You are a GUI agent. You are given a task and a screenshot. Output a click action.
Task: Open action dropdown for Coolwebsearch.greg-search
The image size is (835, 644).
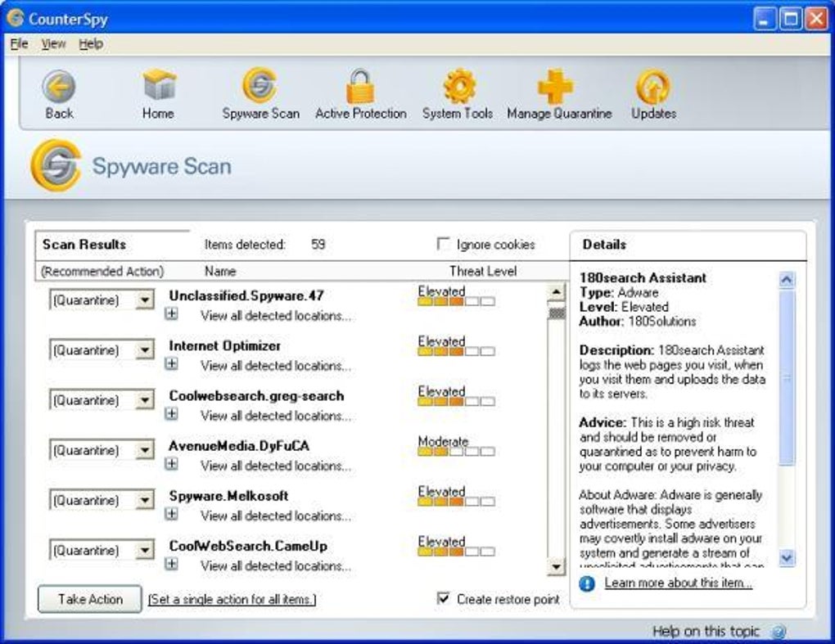pos(144,400)
